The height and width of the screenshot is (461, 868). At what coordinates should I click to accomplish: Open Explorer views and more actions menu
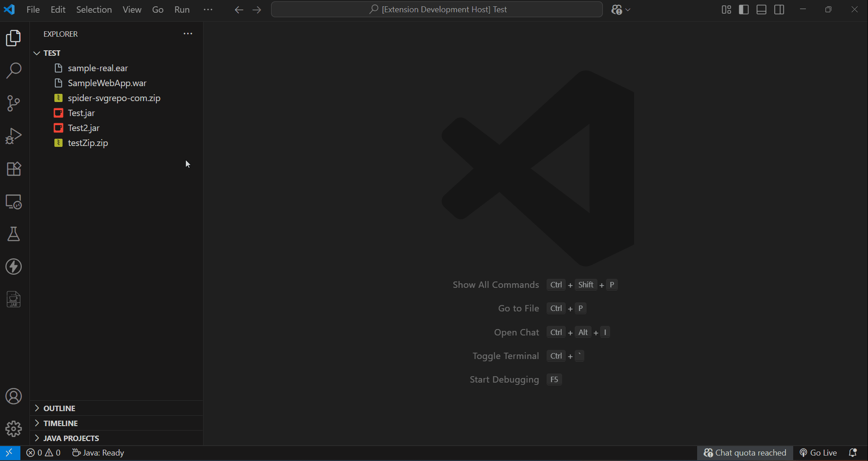click(x=188, y=34)
